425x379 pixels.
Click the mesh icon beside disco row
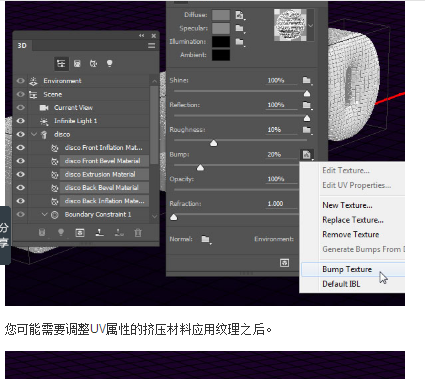(44, 134)
